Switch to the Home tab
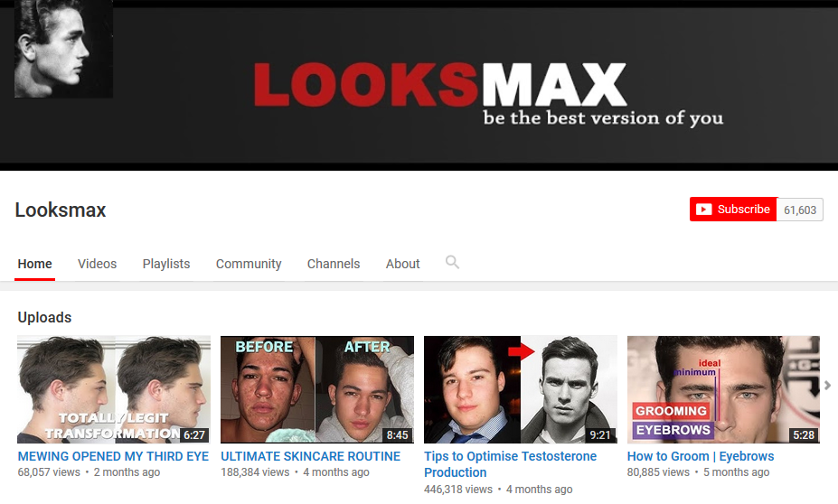 34,264
